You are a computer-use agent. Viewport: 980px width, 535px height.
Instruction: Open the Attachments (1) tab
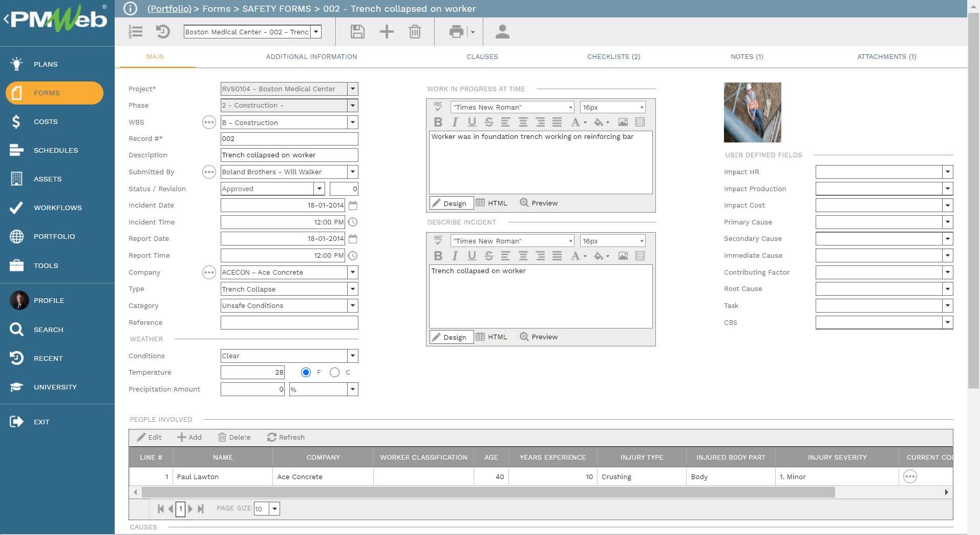(x=886, y=57)
